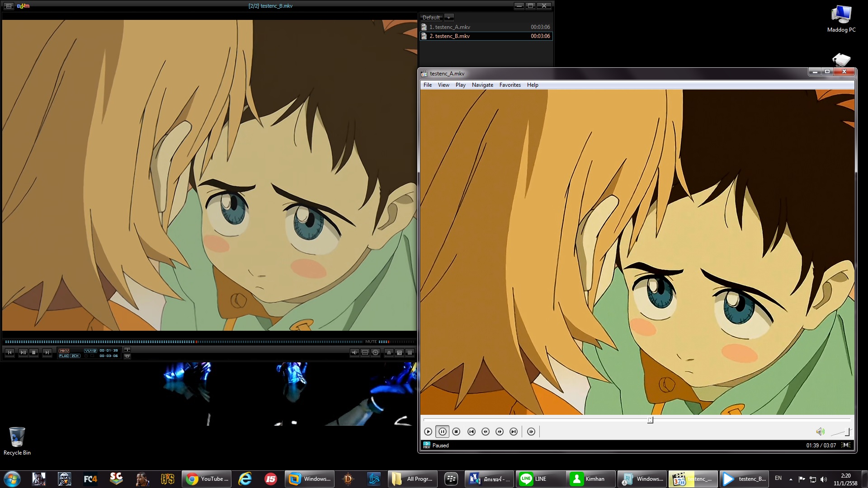Open the Favorites menu
This screenshot has width=868, height=488.
point(510,85)
